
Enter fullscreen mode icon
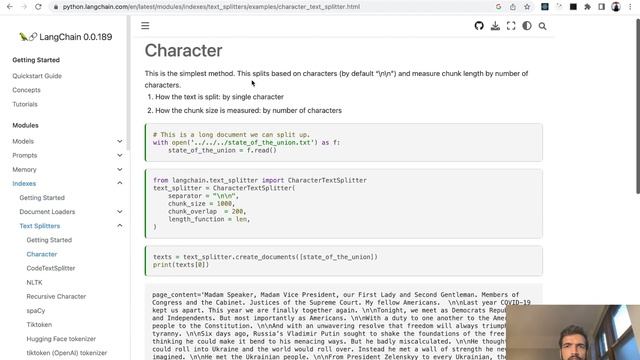tap(511, 26)
